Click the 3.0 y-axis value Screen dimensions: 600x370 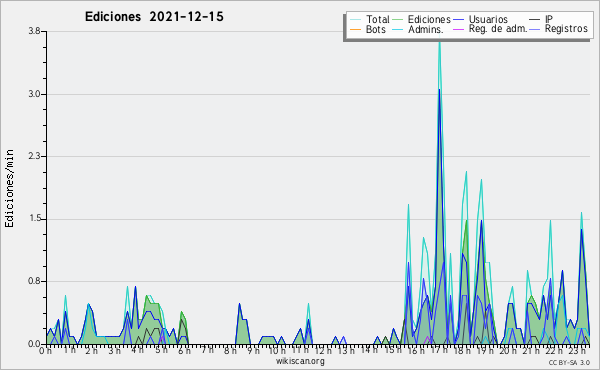(x=34, y=94)
